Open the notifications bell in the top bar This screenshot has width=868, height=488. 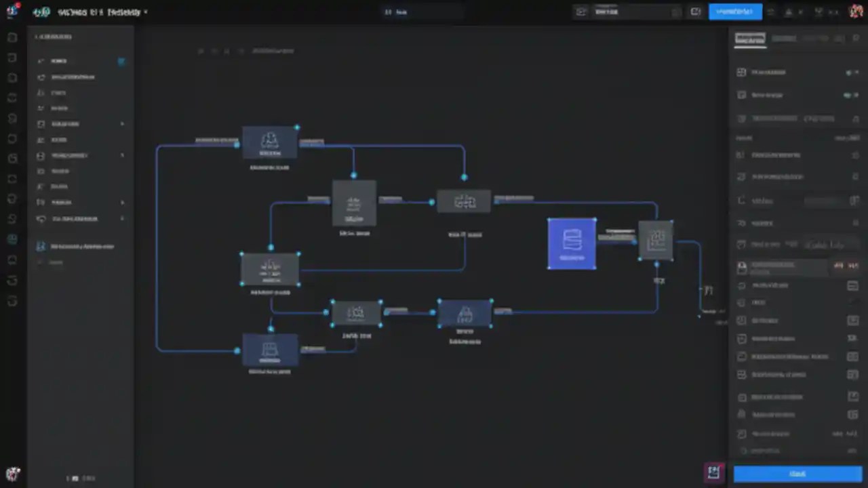point(789,12)
